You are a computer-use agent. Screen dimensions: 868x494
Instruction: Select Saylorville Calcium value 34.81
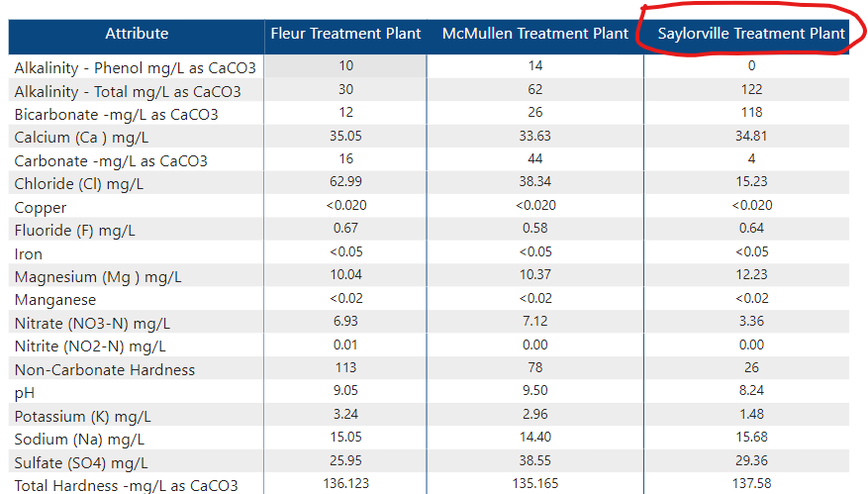[752, 136]
